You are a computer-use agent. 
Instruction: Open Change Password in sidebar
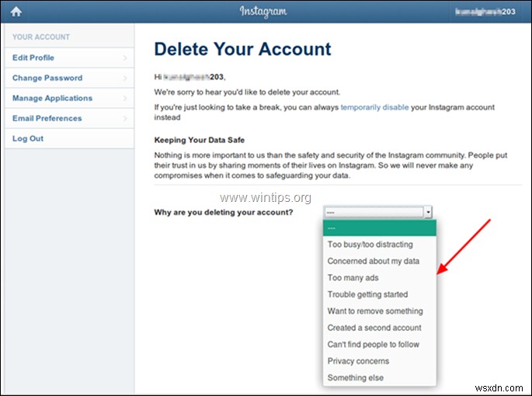pos(70,78)
